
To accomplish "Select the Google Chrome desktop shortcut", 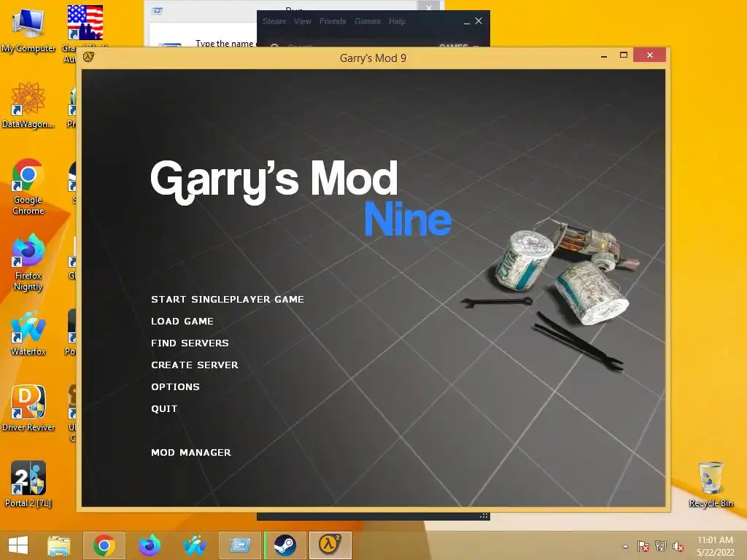I will click(28, 187).
